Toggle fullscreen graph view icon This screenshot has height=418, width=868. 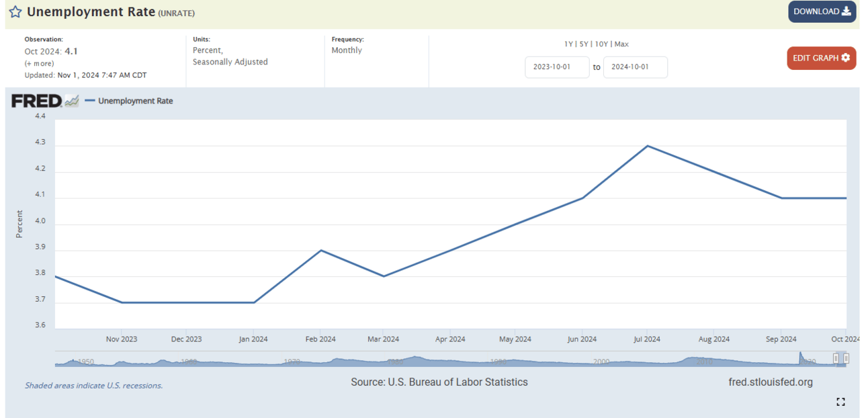coord(840,402)
